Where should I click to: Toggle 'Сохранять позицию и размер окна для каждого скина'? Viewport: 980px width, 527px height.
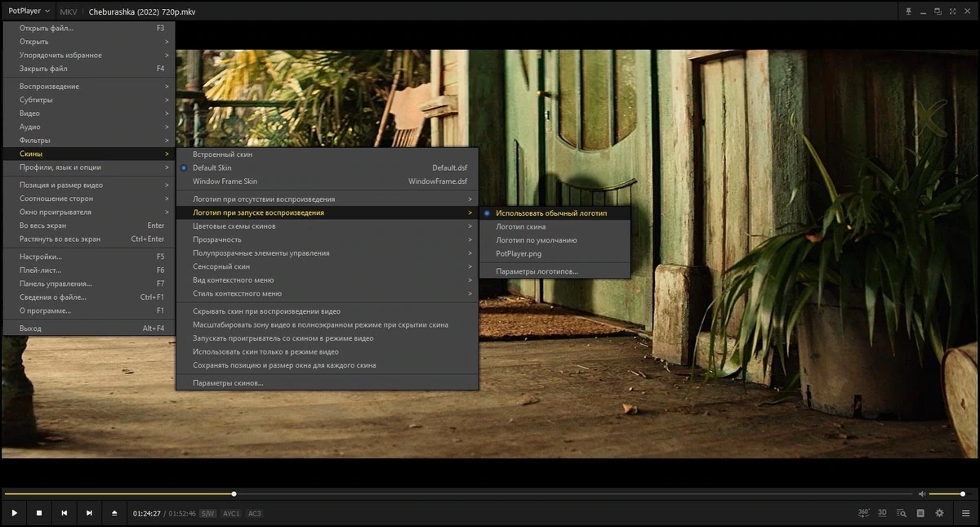[327, 365]
